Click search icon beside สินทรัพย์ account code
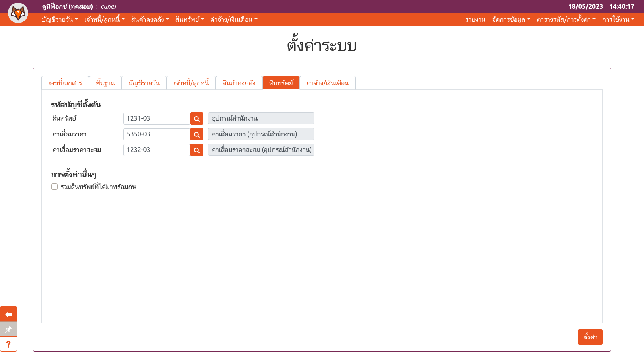Image resolution: width=644 pixels, height=362 pixels. point(196,119)
